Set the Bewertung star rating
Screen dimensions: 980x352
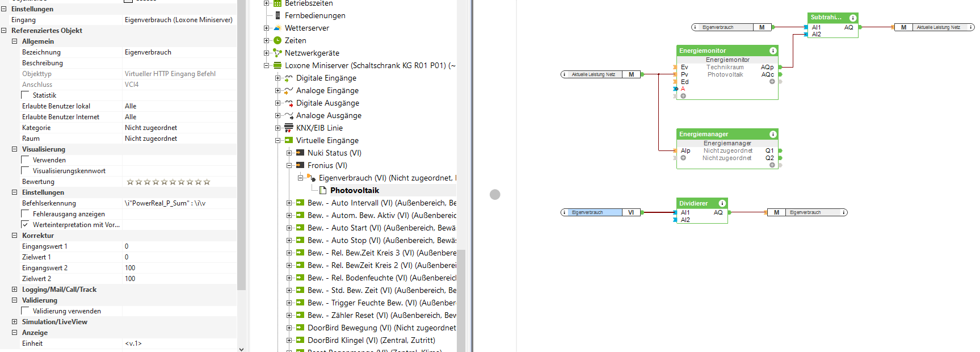pyautogui.click(x=169, y=182)
